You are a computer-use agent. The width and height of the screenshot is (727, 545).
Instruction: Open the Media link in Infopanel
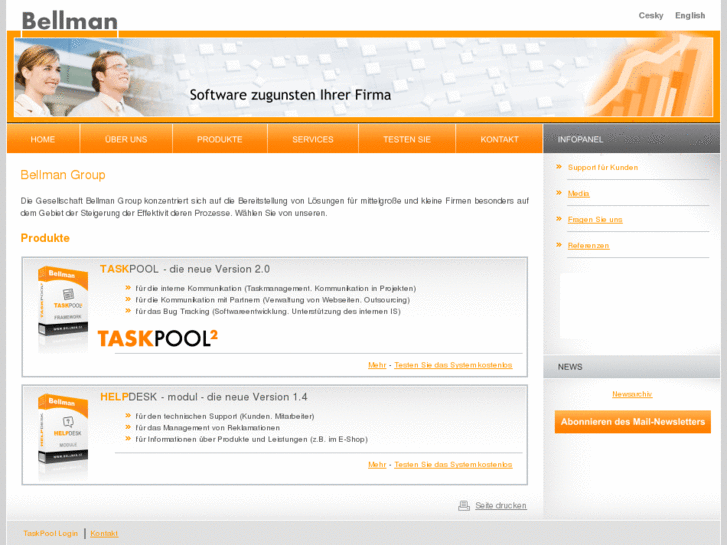[579, 193]
